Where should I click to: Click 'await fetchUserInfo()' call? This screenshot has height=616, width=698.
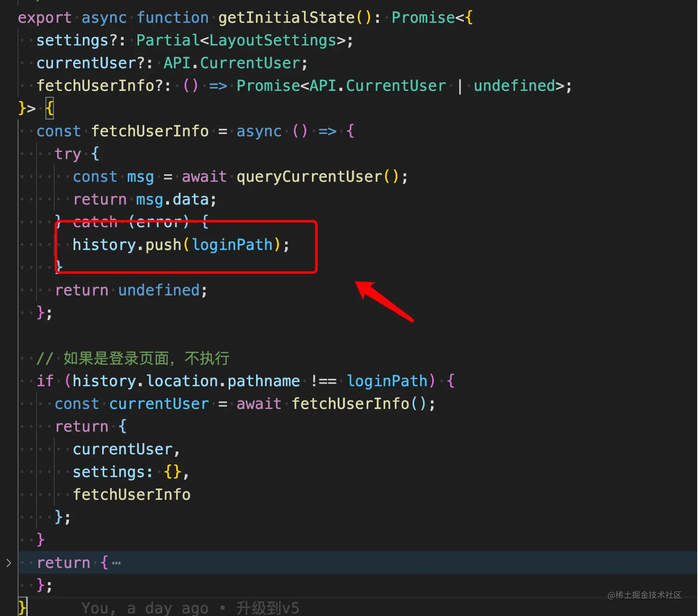pyautogui.click(x=331, y=404)
